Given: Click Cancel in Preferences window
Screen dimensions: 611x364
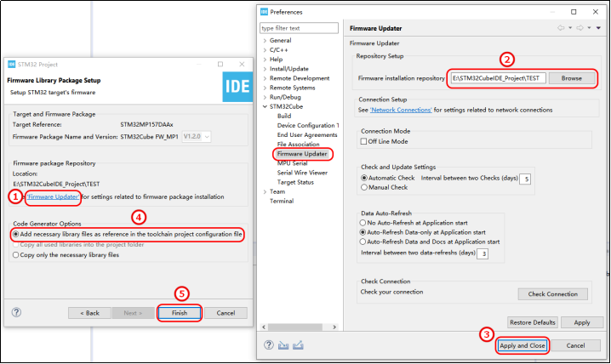Looking at the screenshot, I should coord(575,345).
